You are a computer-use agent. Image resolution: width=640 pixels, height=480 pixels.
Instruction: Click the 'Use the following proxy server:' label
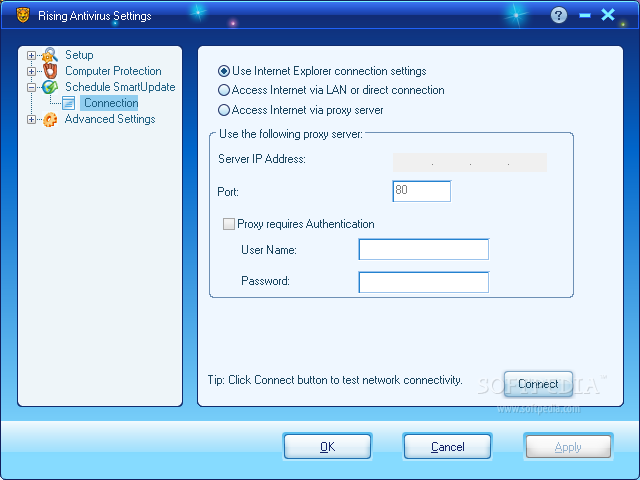pyautogui.click(x=291, y=134)
